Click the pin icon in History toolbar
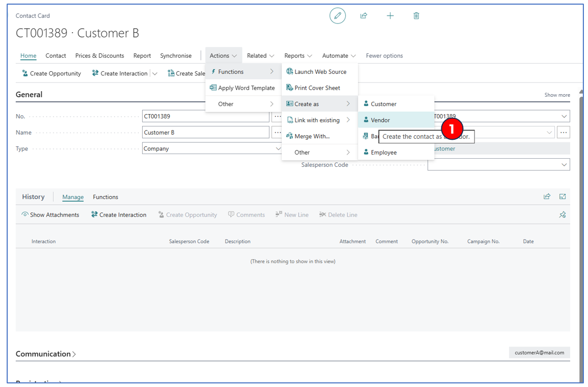Screen dimensions: 588x387 click(x=562, y=215)
